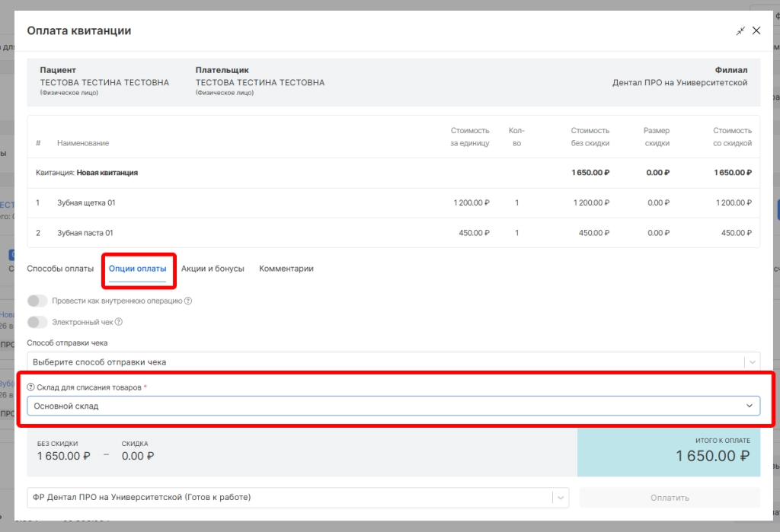Enable Провести как внутреннюю операцию toggle

[x=37, y=301]
